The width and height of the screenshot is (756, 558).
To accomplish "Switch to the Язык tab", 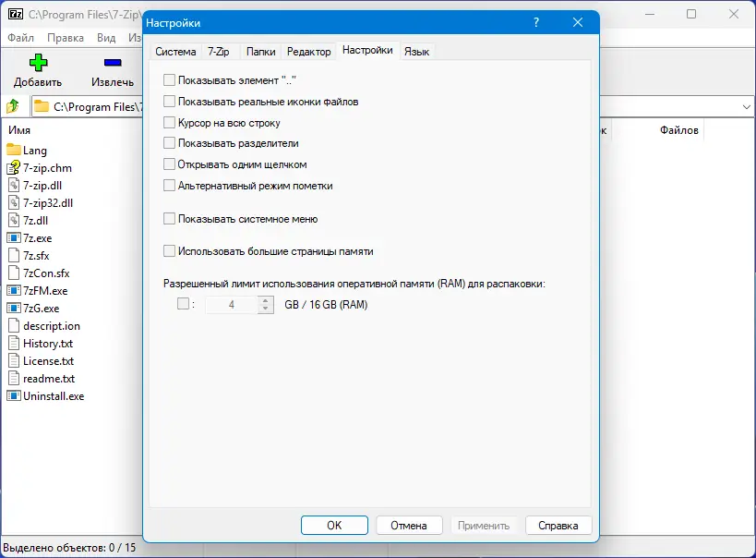I will [416, 52].
